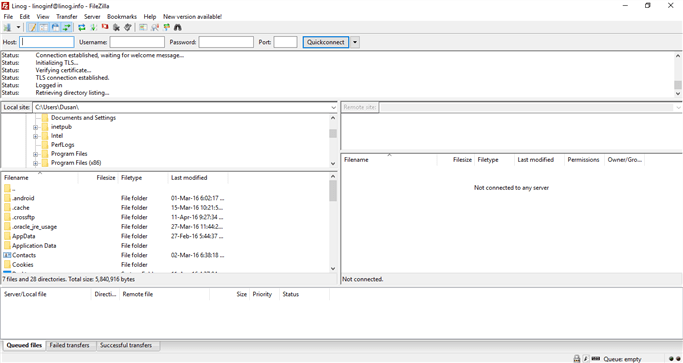683x363 pixels.
Task: Switch to the Failed transfers tab
Action: (70, 346)
